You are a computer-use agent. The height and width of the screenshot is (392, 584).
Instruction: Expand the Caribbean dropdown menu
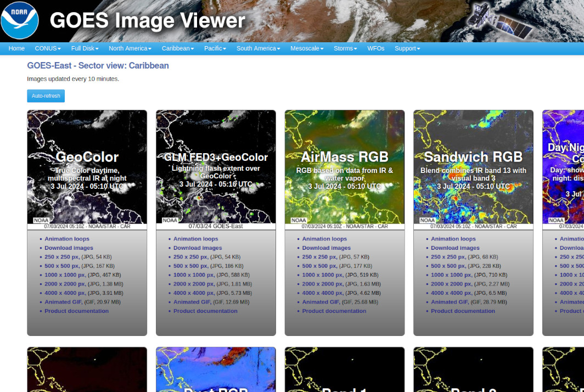pyautogui.click(x=177, y=48)
